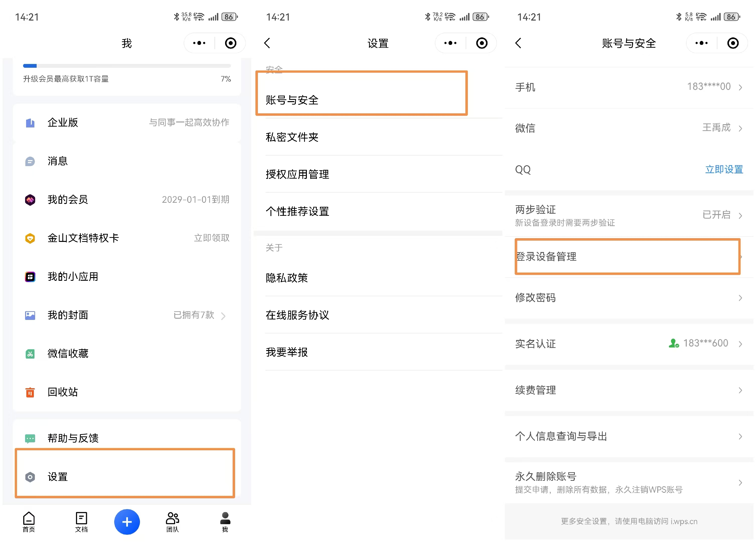Tap 已拥有7款 cover count

194,315
